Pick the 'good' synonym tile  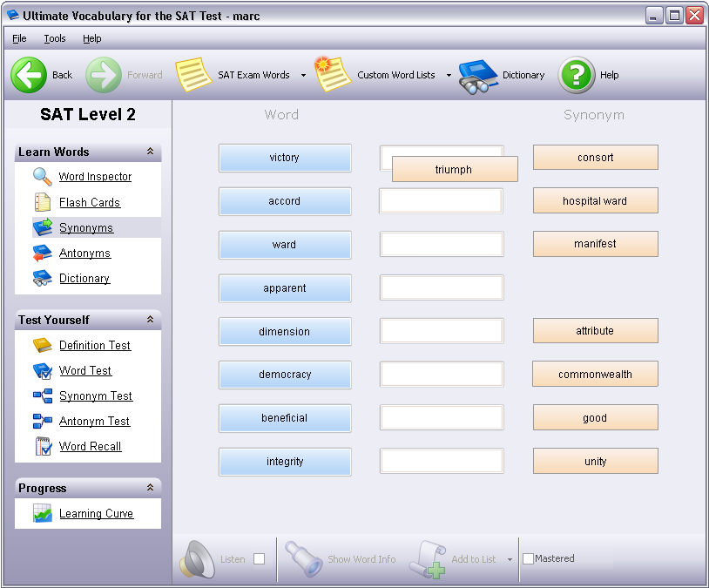pyautogui.click(x=596, y=417)
